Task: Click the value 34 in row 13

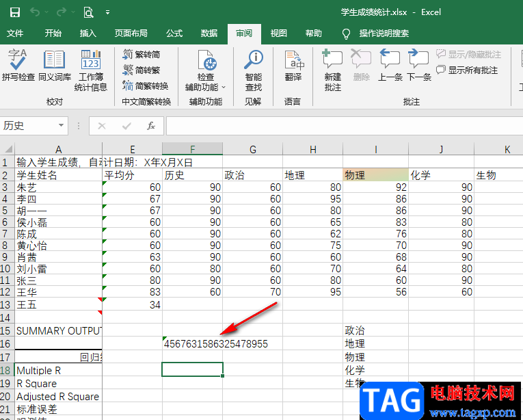Action: pyautogui.click(x=133, y=304)
